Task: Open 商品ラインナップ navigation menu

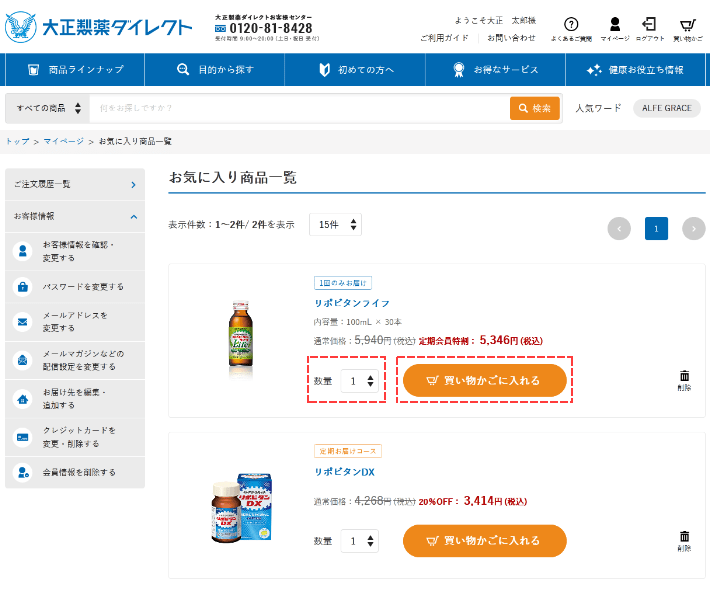Action: (75, 70)
